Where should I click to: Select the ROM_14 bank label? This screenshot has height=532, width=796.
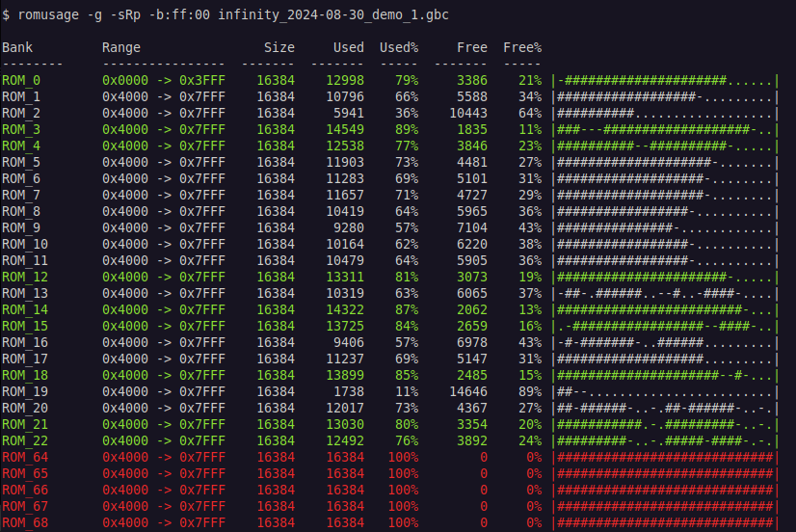coord(25,309)
